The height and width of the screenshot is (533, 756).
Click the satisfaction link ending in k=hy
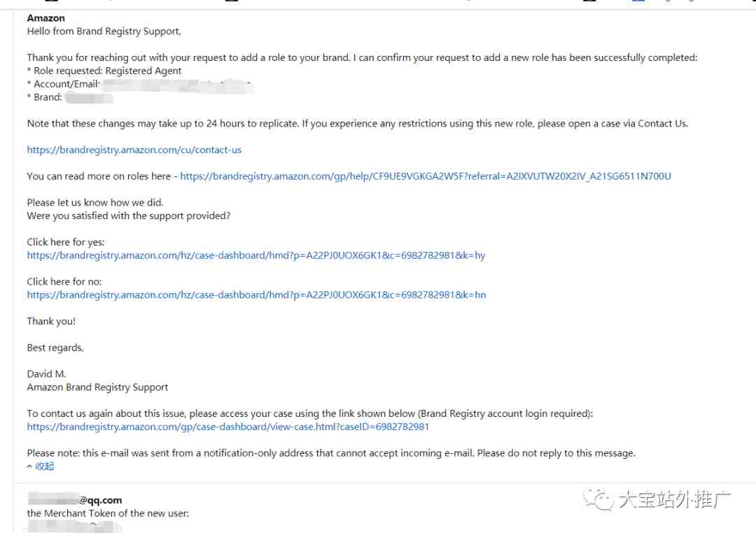[x=256, y=255]
